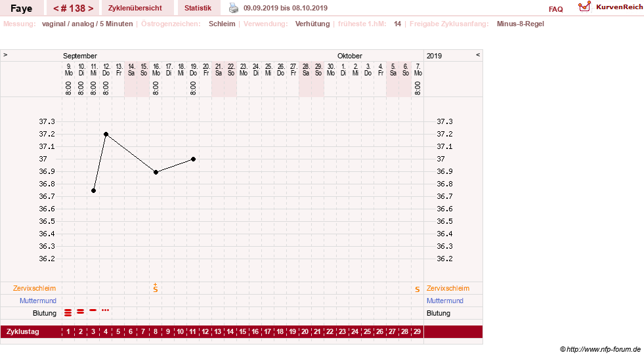Click date header '19. Do'
This screenshot has width=644, height=357.
coord(194,70)
